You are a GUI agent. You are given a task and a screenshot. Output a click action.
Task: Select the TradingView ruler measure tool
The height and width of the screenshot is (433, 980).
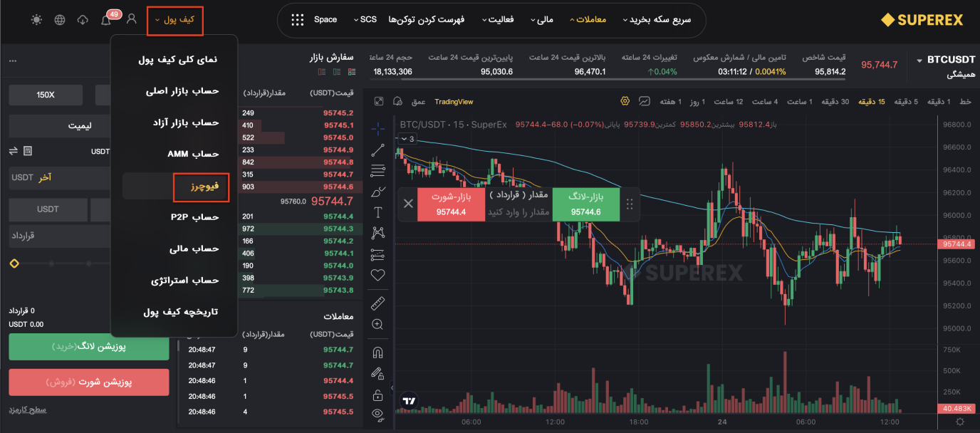(x=378, y=303)
